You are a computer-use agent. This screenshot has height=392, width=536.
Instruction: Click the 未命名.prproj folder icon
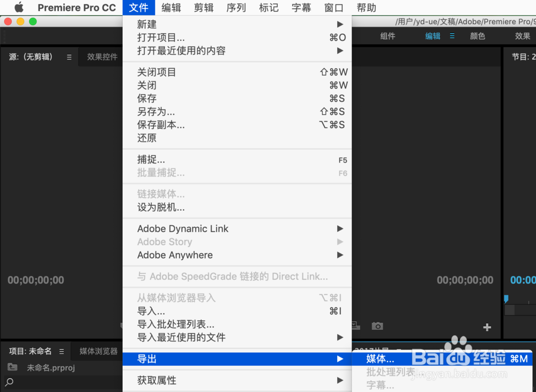(x=12, y=367)
